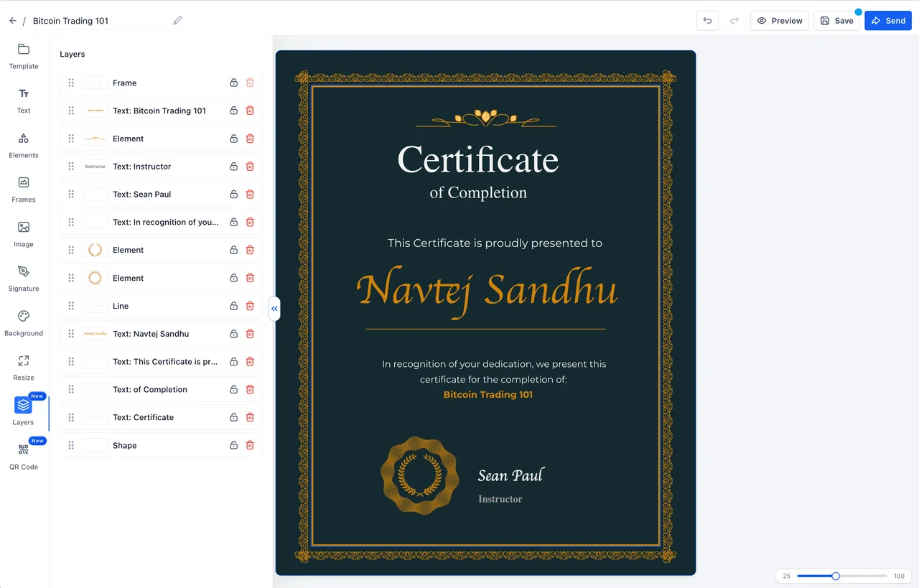This screenshot has width=919, height=588.
Task: Select the ornamental flourish above Certificate heading
Action: click(x=486, y=118)
